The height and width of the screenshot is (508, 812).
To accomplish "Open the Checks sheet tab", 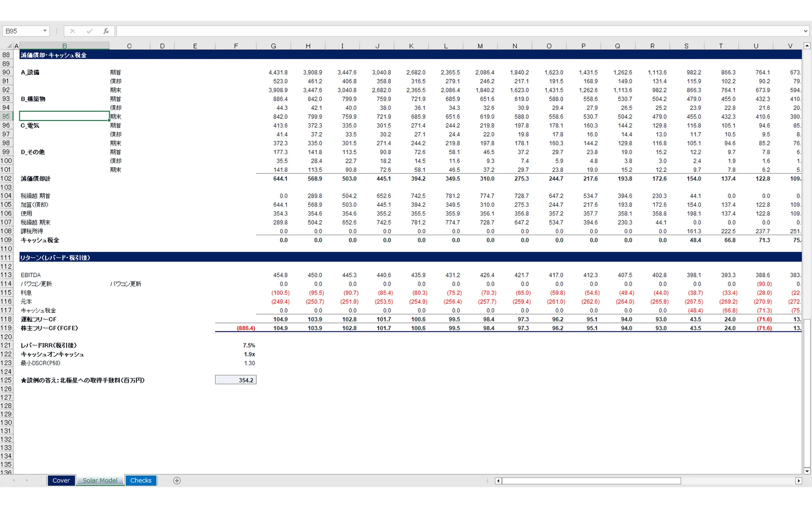I will [141, 481].
